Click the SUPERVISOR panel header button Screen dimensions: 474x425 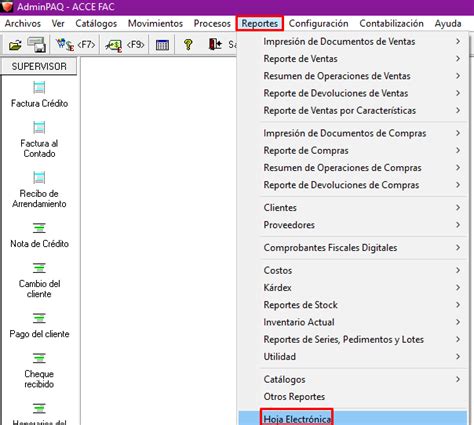point(39,66)
